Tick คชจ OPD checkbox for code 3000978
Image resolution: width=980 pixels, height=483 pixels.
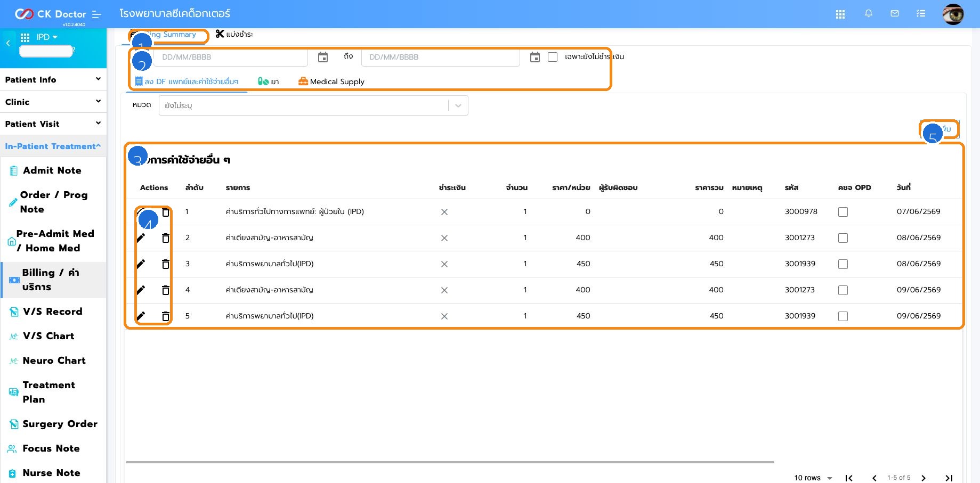[x=843, y=212]
